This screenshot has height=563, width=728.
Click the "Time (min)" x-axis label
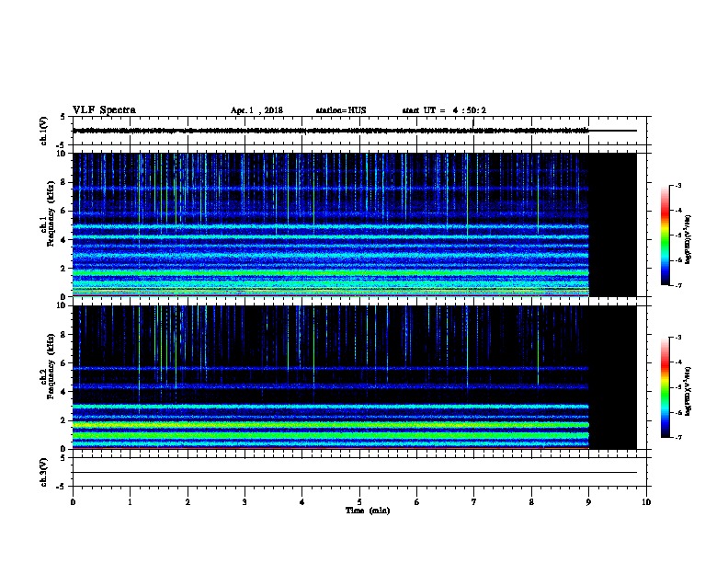click(x=368, y=511)
